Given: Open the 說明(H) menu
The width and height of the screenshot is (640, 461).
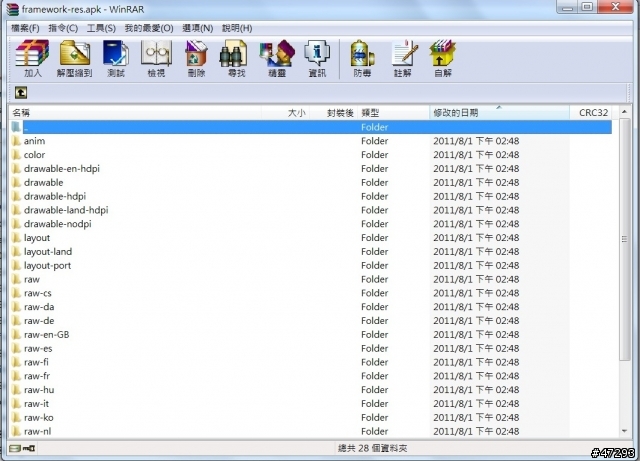Looking at the screenshot, I should (x=237, y=28).
